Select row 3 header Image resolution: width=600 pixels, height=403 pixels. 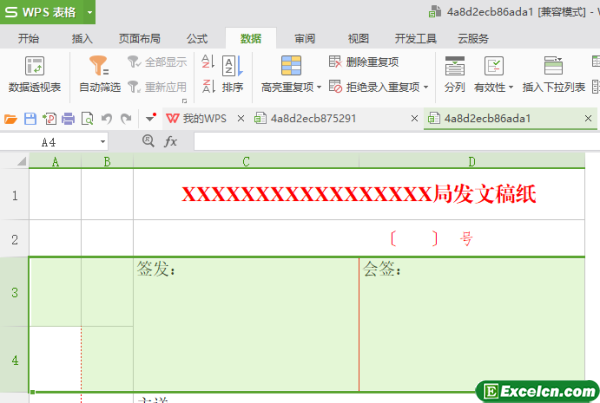15,293
